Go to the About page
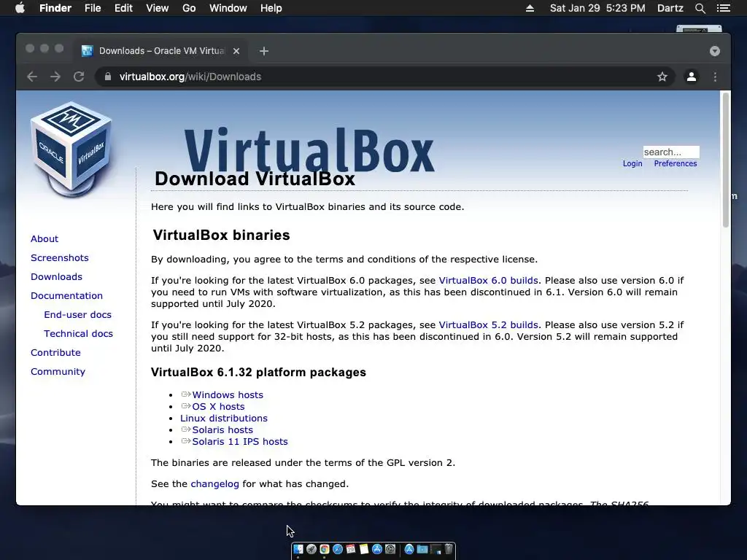 44,238
